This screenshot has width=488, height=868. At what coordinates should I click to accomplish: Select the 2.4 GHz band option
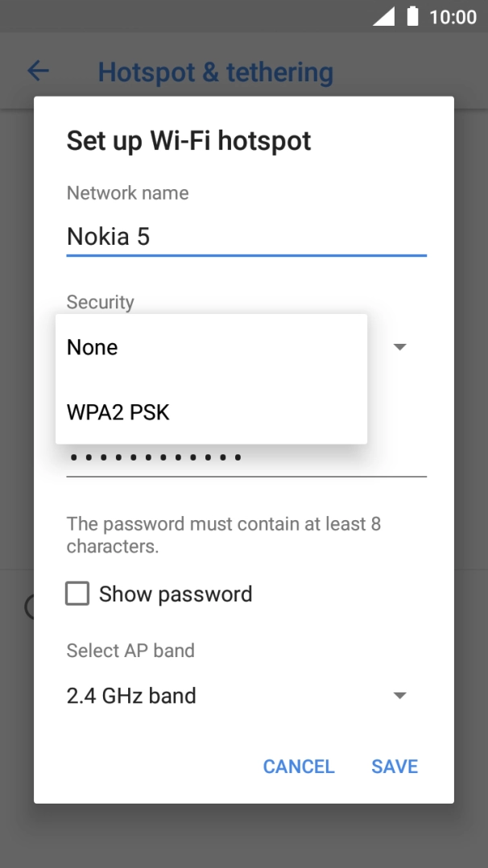click(130, 695)
